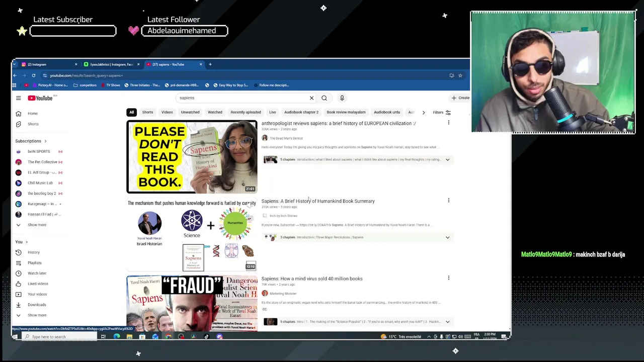Open Marketing Monster channel
The width and height of the screenshot is (644, 362).
point(283,294)
